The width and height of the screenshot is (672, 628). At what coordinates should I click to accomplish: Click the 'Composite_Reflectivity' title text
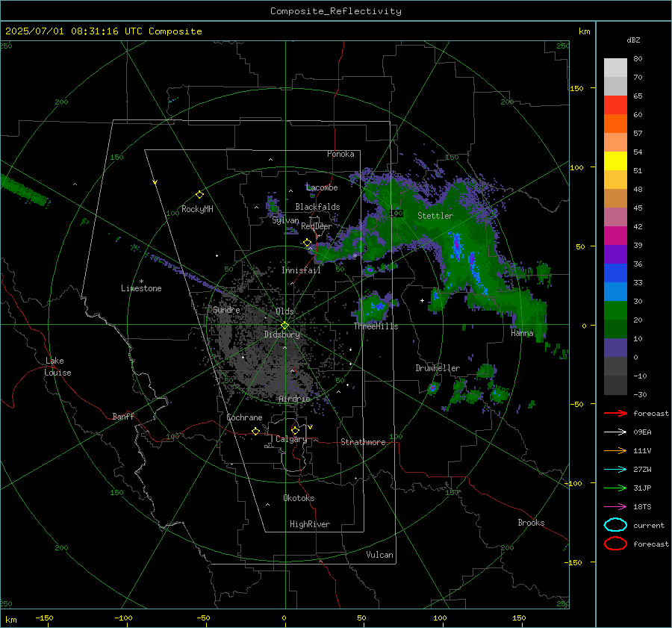pyautogui.click(x=335, y=11)
